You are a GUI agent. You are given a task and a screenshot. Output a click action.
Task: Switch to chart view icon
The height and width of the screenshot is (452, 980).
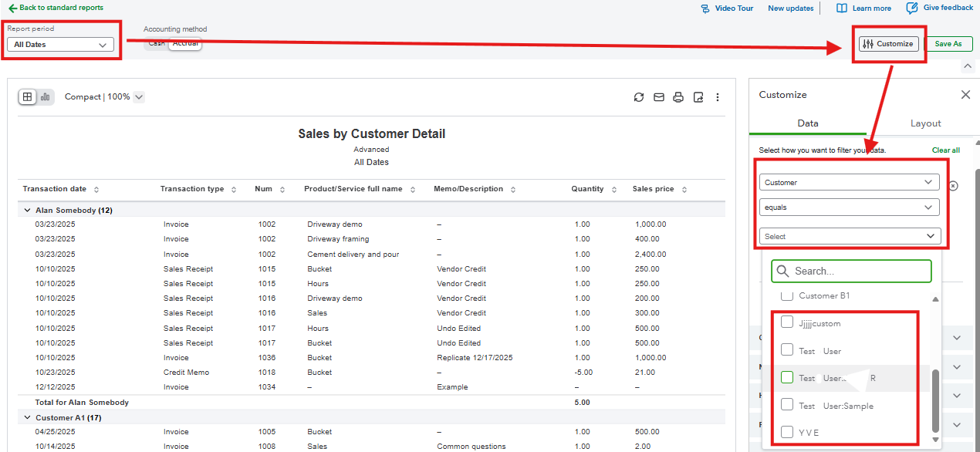click(46, 97)
